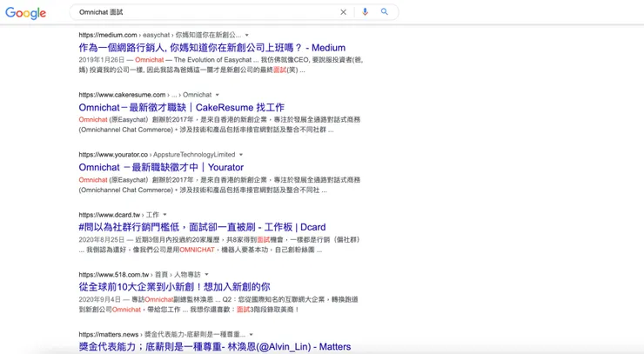Screen dimensions: 644x354
Task: Open dropdown arrow beside dcard.tw URL
Action: point(165,214)
